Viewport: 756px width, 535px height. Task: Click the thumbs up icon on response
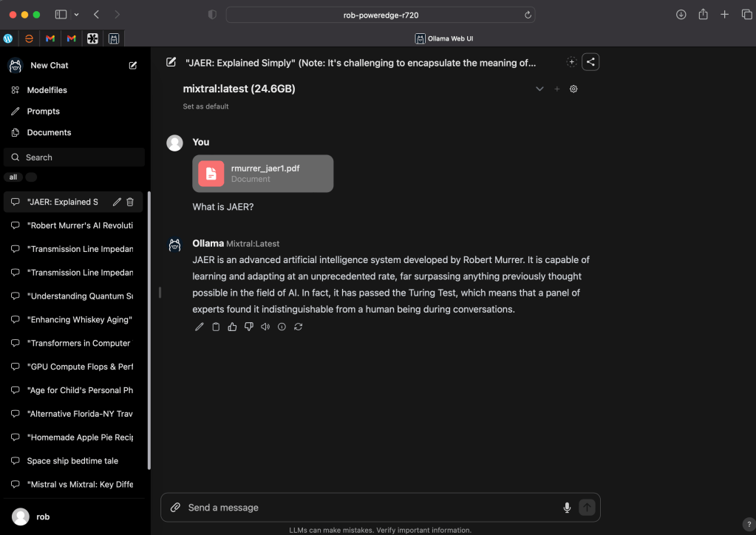point(232,327)
